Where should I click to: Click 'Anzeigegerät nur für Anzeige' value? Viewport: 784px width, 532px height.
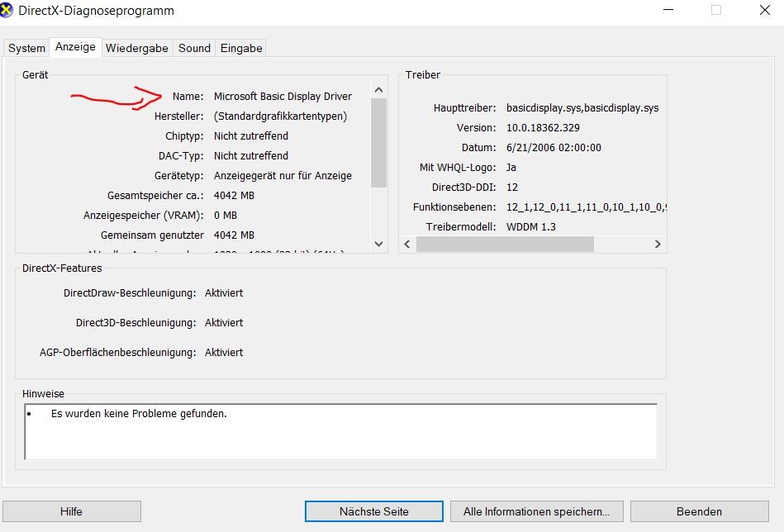pyautogui.click(x=283, y=175)
